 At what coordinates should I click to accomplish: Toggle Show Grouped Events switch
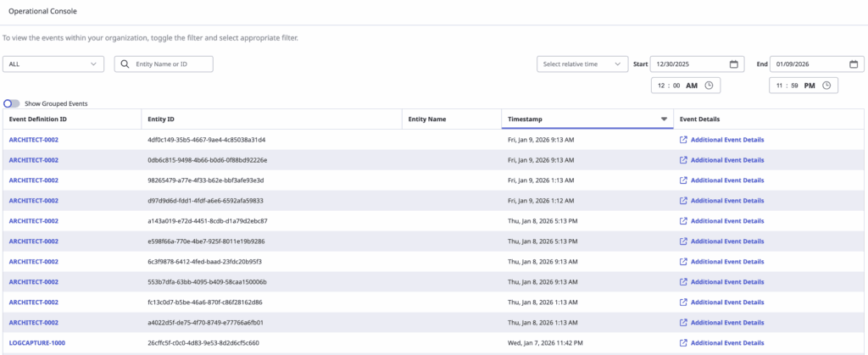[12, 103]
